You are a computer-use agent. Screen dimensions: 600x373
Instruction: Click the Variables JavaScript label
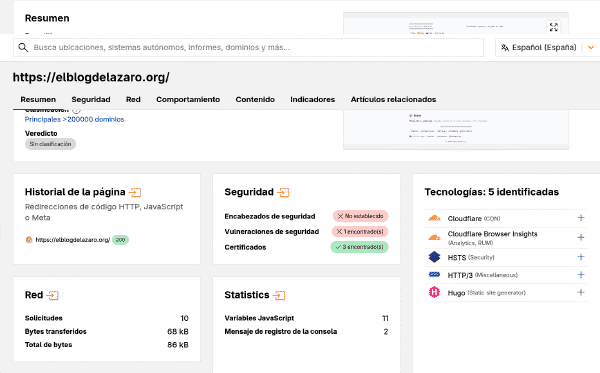[259, 318]
